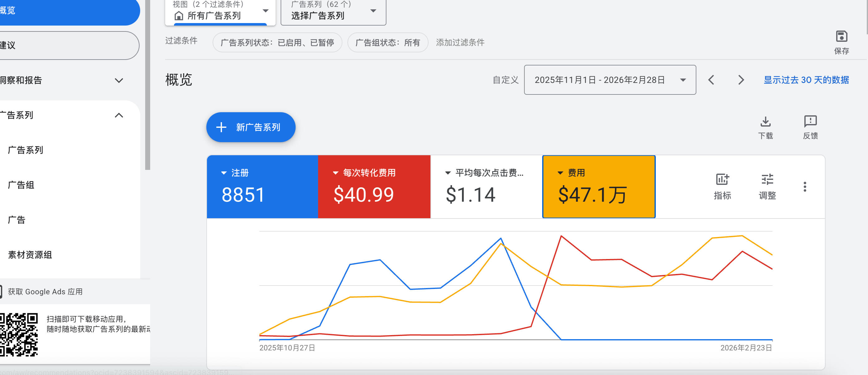Open the 调整 adjustments icon
This screenshot has width=868, height=375.
tap(767, 186)
